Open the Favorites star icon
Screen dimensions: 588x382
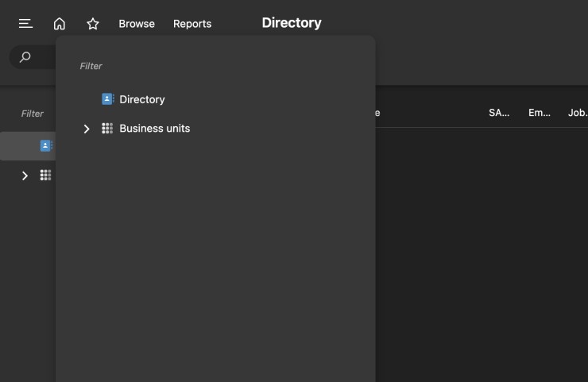pos(93,24)
